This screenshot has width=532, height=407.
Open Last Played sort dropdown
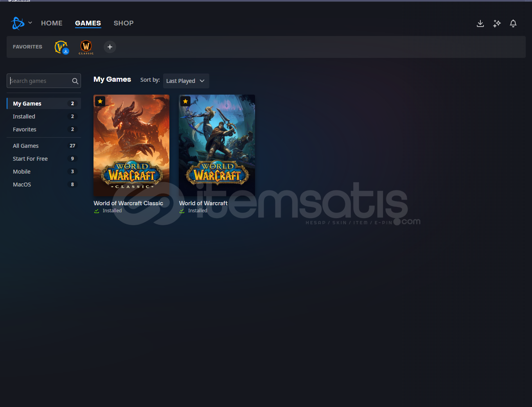pos(186,81)
